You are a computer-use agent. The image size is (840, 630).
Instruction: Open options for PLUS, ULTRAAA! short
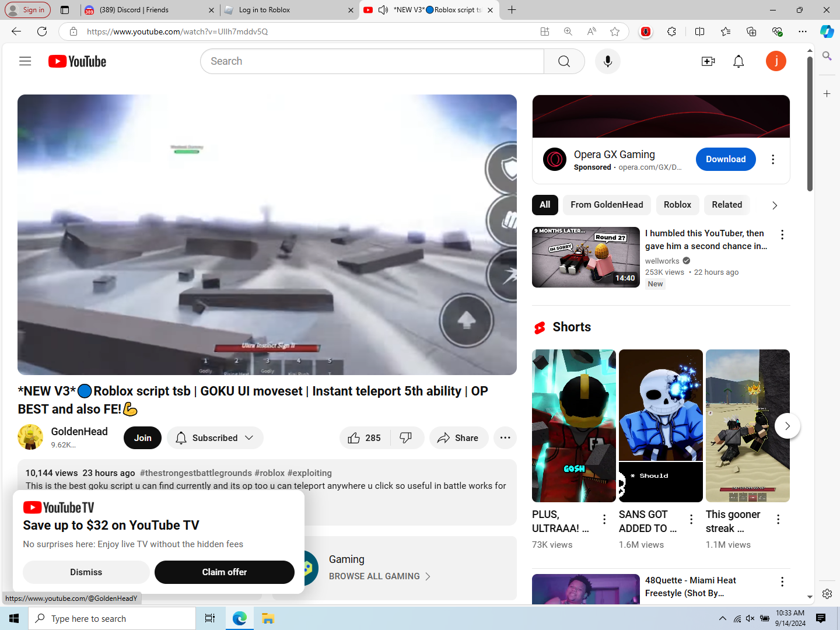pos(604,519)
